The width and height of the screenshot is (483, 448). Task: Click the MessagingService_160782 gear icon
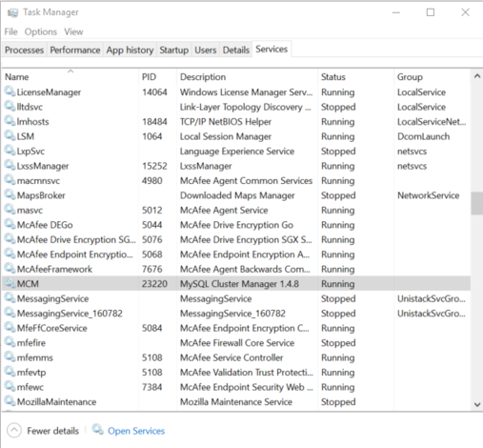[10, 313]
